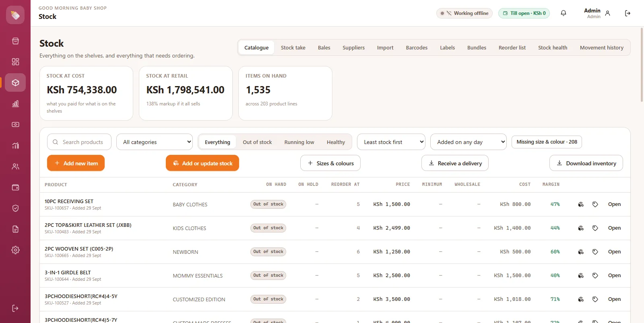Viewport: 644px width, 323px height.
Task: Click price tag icon for 3PCHOODIESHORT(RC#4)4-5Y
Action: (x=595, y=299)
